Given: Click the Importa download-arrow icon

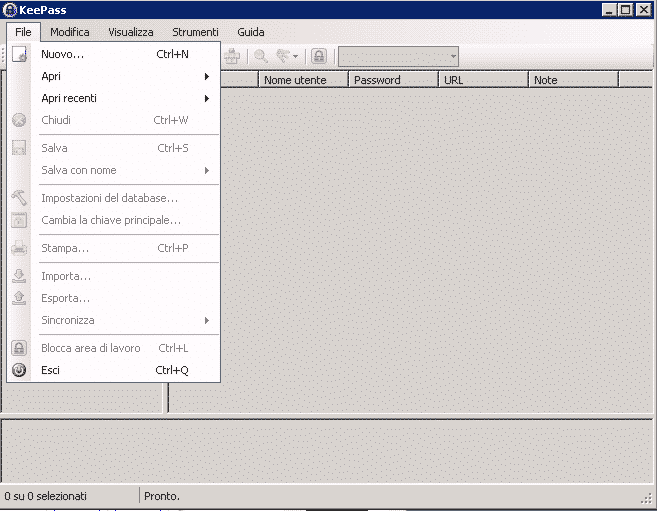Looking at the screenshot, I should (19, 276).
